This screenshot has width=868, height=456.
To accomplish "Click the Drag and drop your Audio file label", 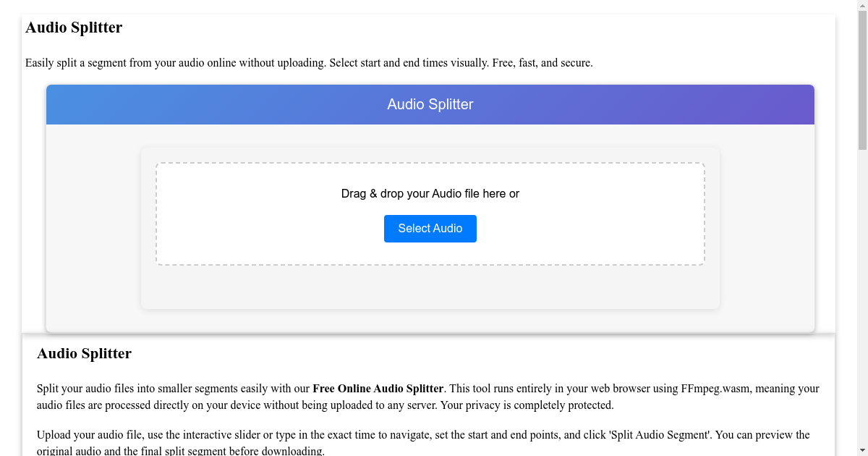I will 430,193.
